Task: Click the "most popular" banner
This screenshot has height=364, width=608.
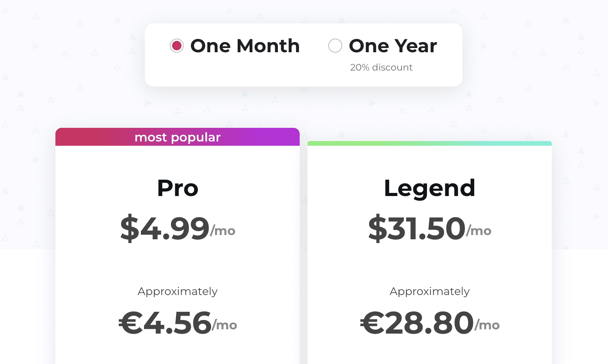Action: (178, 137)
